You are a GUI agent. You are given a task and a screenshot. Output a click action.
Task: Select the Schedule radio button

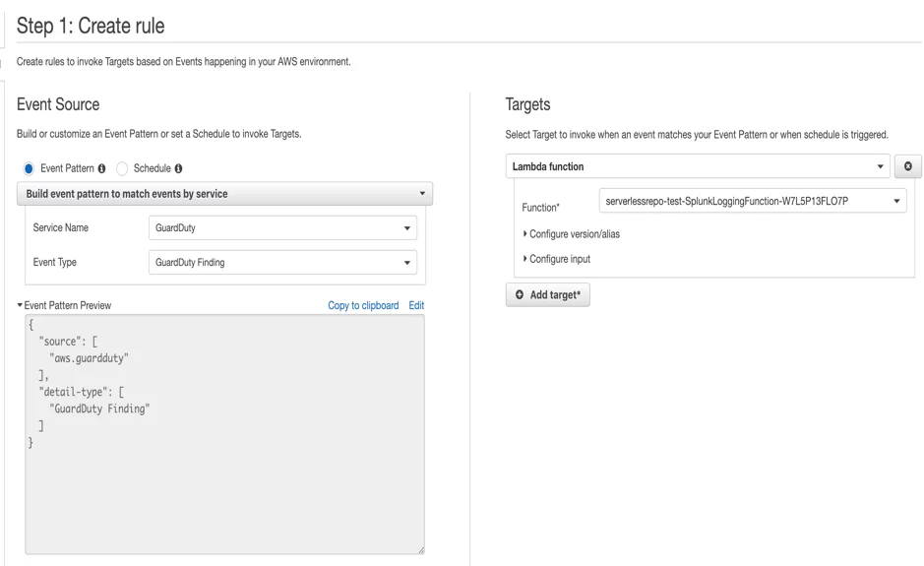(x=122, y=168)
